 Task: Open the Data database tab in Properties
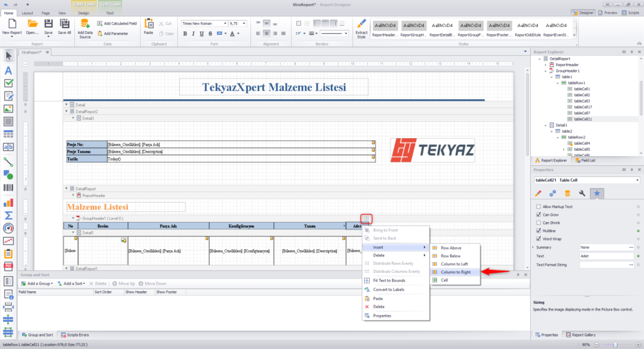click(567, 193)
